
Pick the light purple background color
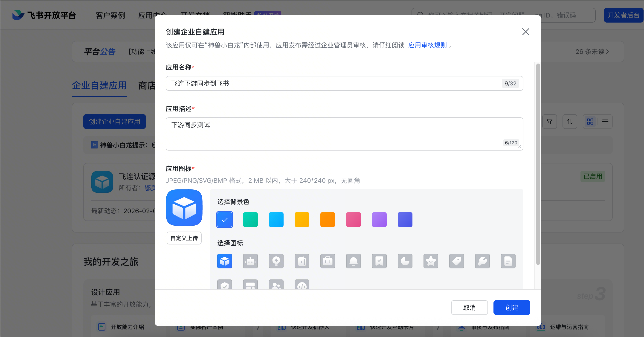[x=379, y=220]
